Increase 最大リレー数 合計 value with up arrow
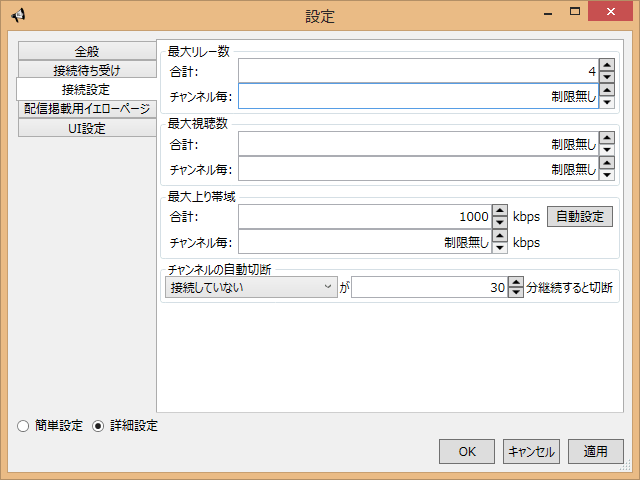 607,65
